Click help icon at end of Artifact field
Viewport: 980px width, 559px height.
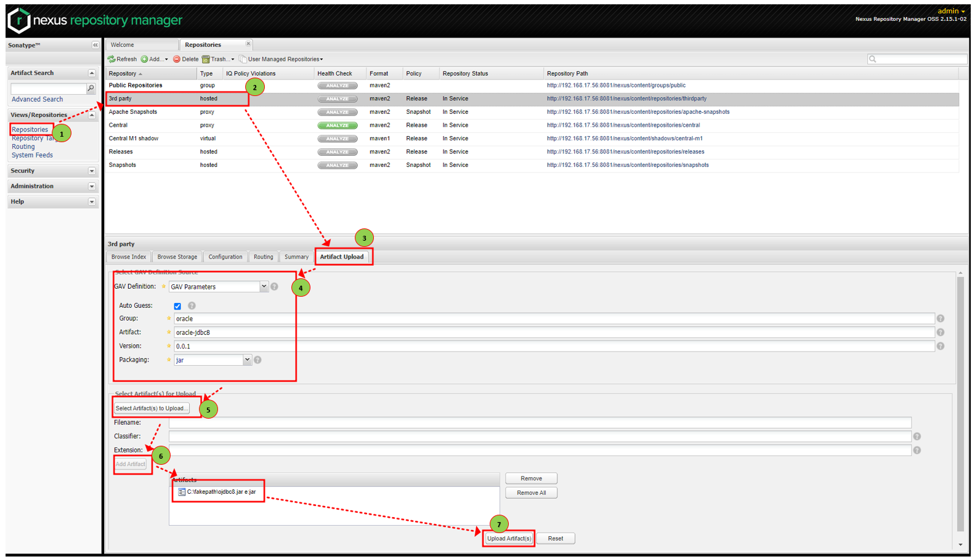[941, 332]
